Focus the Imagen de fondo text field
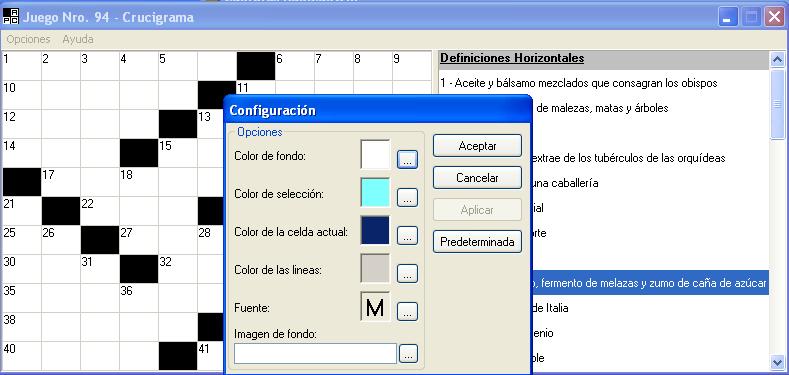This screenshot has width=789, height=375. click(x=315, y=353)
